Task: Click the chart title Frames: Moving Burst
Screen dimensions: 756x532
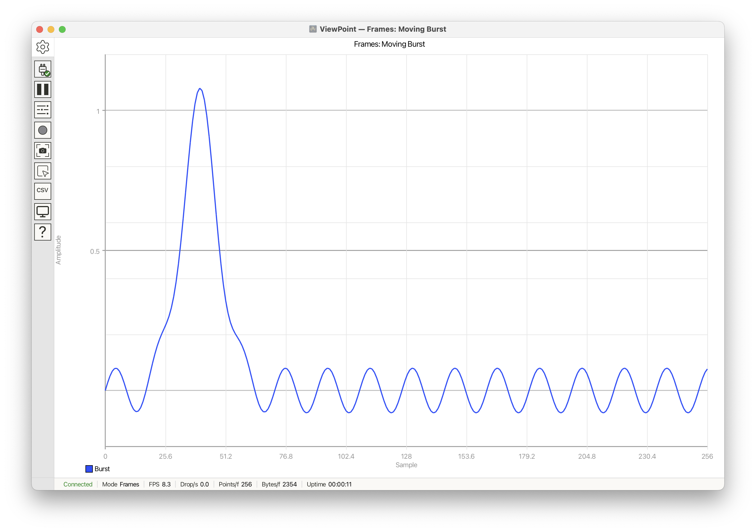Action: (x=389, y=44)
